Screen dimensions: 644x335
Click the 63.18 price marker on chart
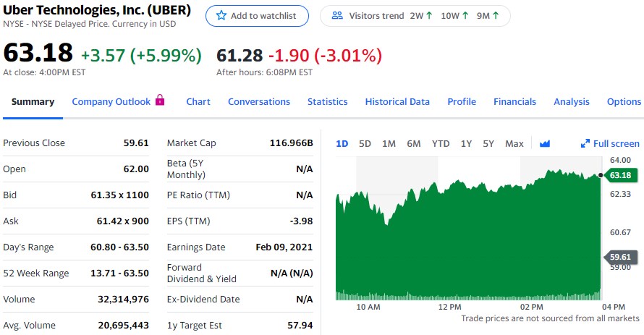[x=621, y=175]
